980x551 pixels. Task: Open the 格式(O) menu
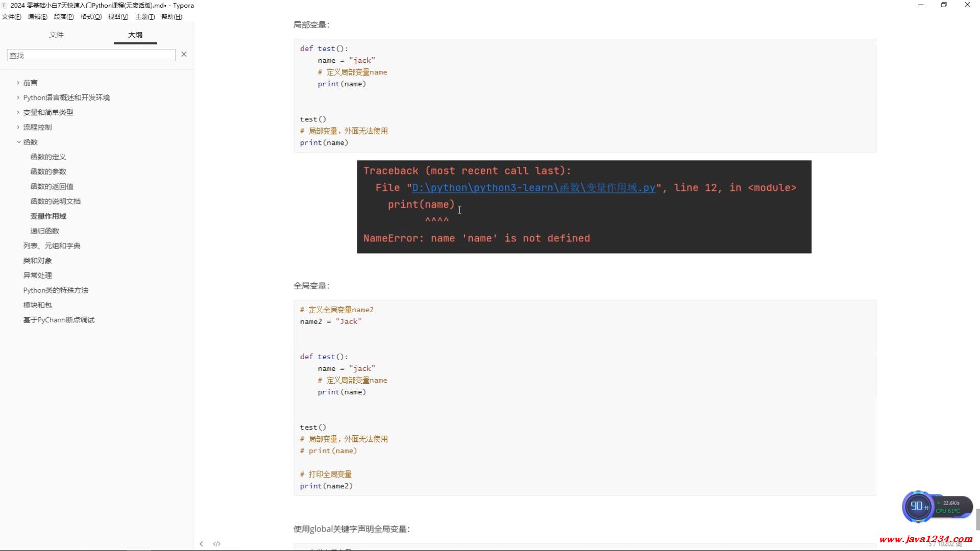coord(91,17)
